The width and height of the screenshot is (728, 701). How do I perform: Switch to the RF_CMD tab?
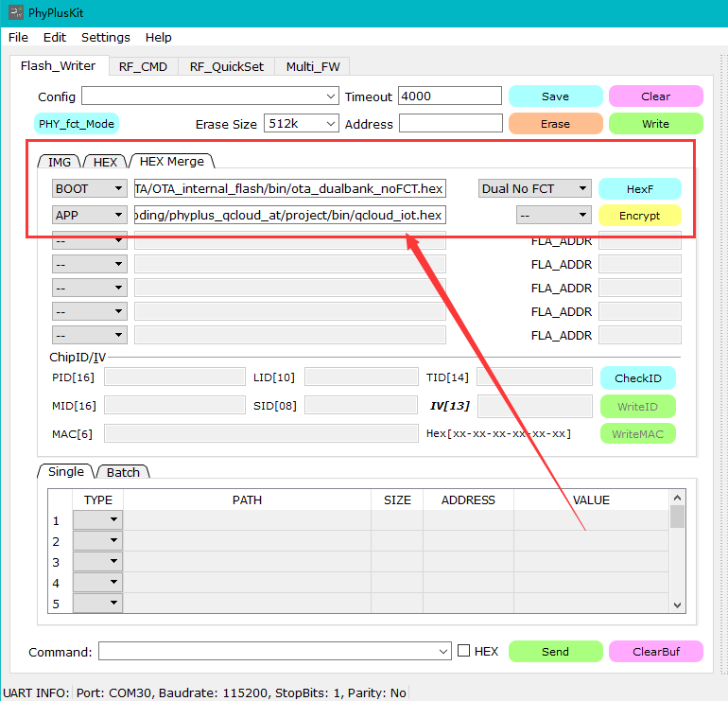coord(143,67)
